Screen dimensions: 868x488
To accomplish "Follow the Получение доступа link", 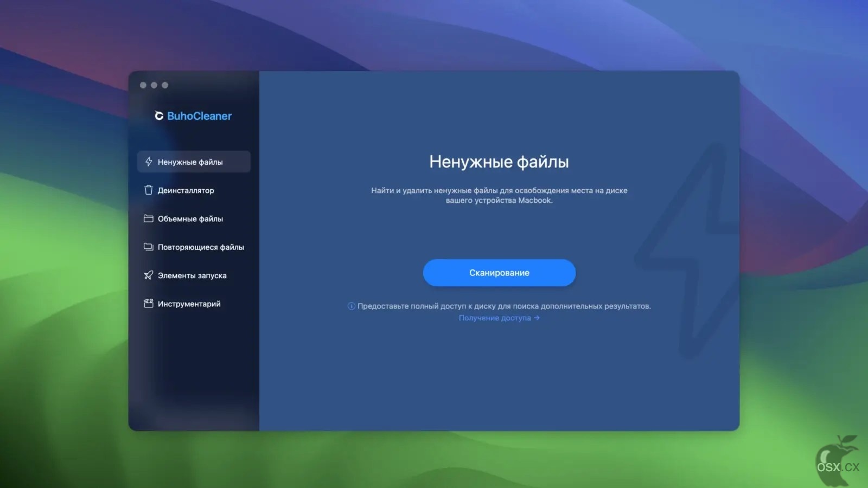I will [499, 318].
